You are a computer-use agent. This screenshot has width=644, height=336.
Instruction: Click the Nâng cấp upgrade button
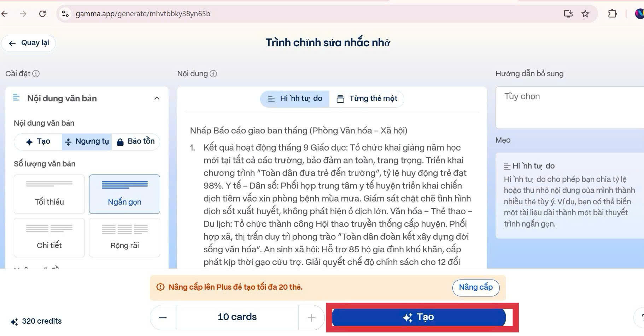pyautogui.click(x=476, y=288)
